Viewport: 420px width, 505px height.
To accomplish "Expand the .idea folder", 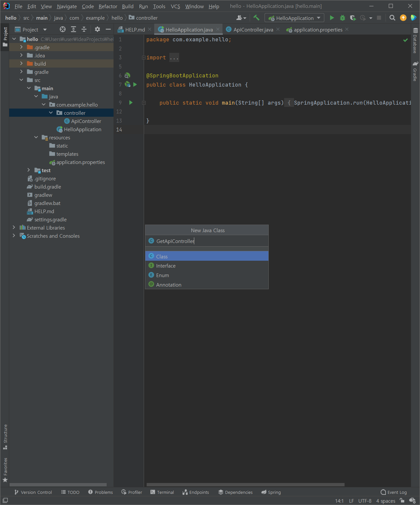I will coord(21,55).
